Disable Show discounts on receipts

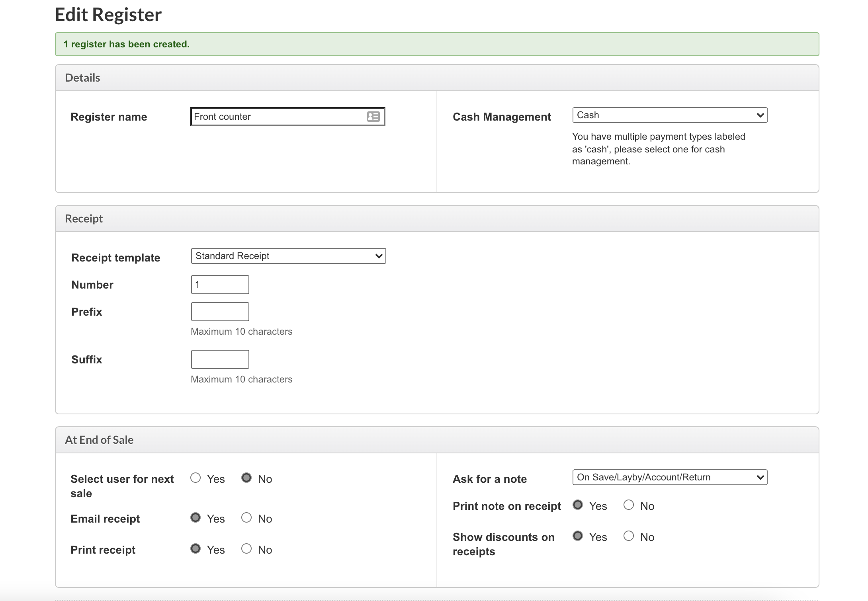point(629,536)
